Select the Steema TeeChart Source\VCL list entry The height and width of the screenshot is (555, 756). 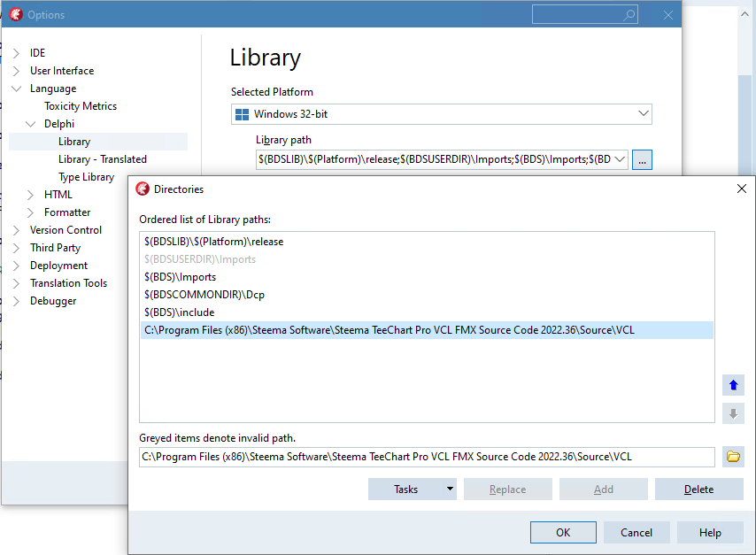click(x=427, y=330)
